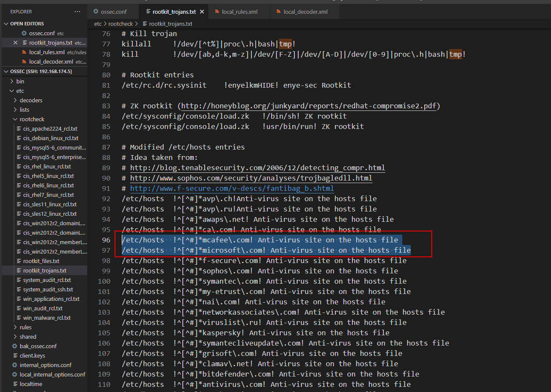
Task: Click file icon beside localtime
Action: (15, 384)
